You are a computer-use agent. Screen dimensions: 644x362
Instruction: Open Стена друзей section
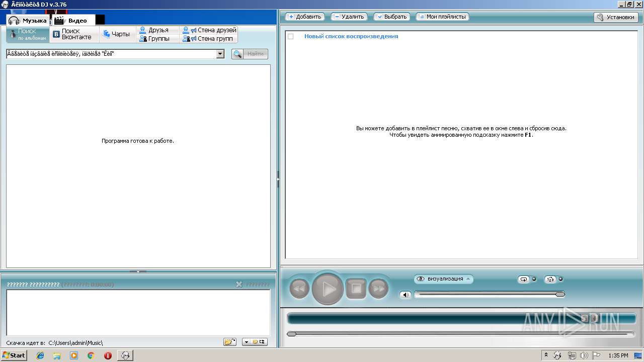coord(209,30)
